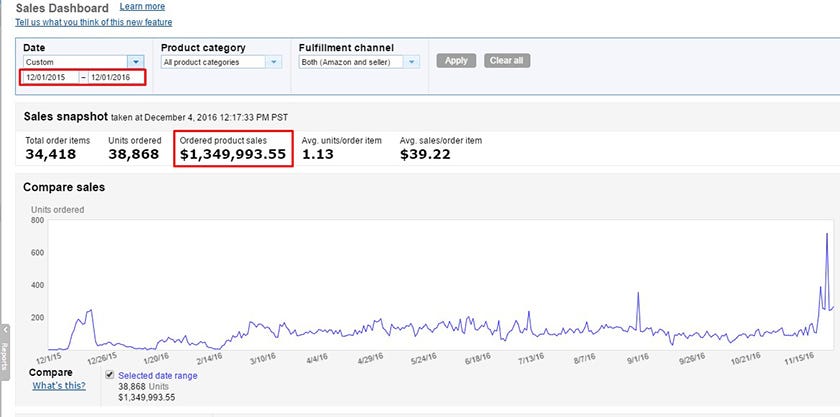Open the Date range 'Custom' dropdown
This screenshot has height=417, width=840.
(x=136, y=62)
